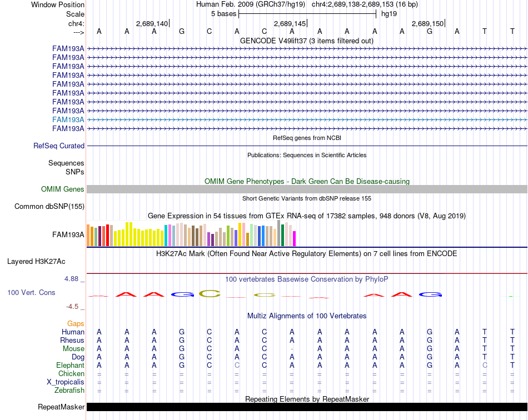Open the RefSeq Curated track label
Image resolution: width=528 pixels, height=420 pixels.
(59, 146)
